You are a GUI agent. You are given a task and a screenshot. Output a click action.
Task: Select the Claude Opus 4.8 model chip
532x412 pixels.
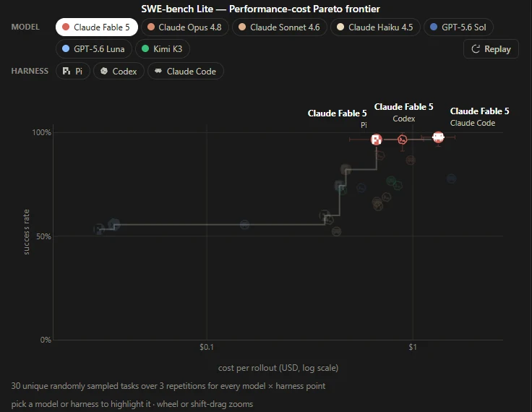185,27
